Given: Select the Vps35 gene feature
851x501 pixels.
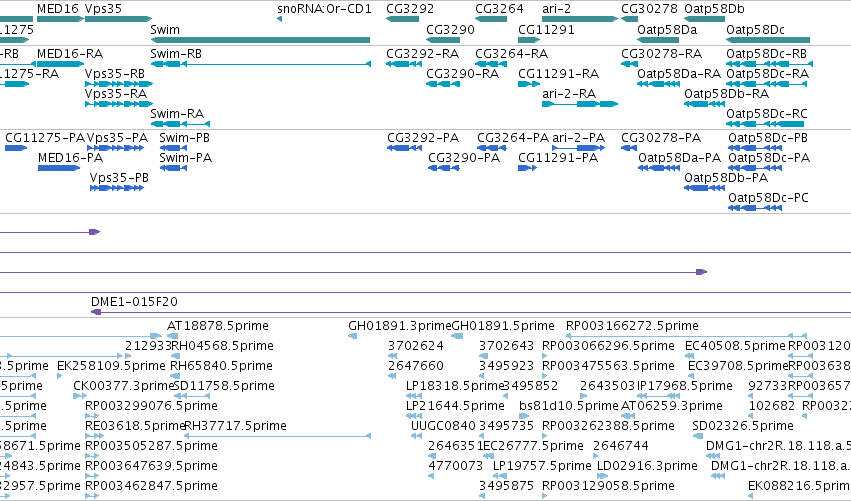Looking at the screenshot, I should click(118, 19).
